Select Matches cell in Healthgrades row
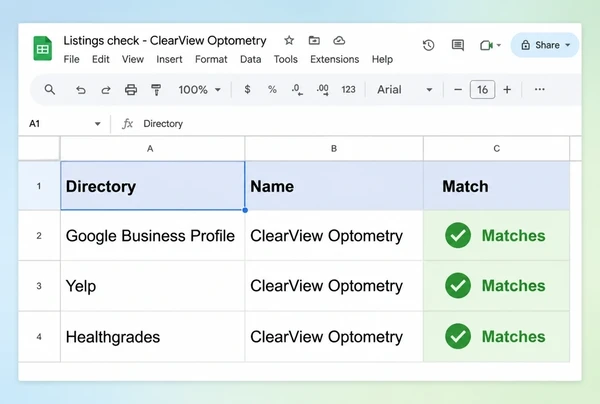Viewport: 600px width, 404px height. click(x=497, y=337)
